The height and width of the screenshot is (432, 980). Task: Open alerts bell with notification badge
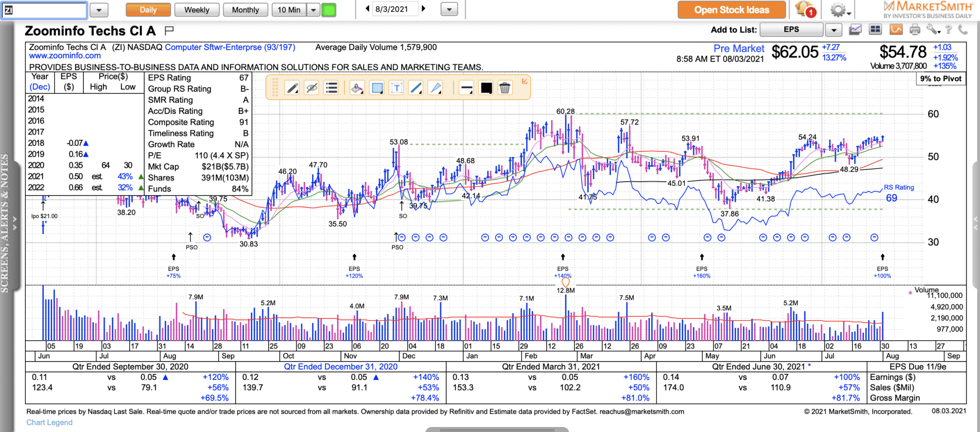[x=805, y=10]
